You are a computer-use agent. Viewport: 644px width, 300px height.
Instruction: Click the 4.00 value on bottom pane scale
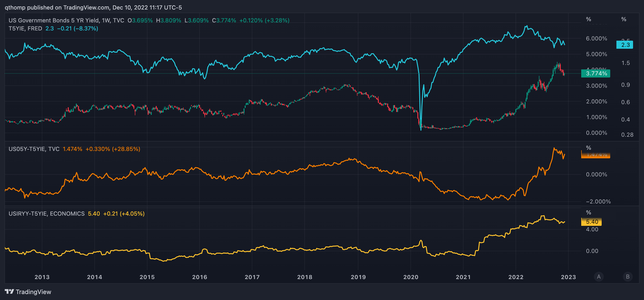tap(592, 229)
